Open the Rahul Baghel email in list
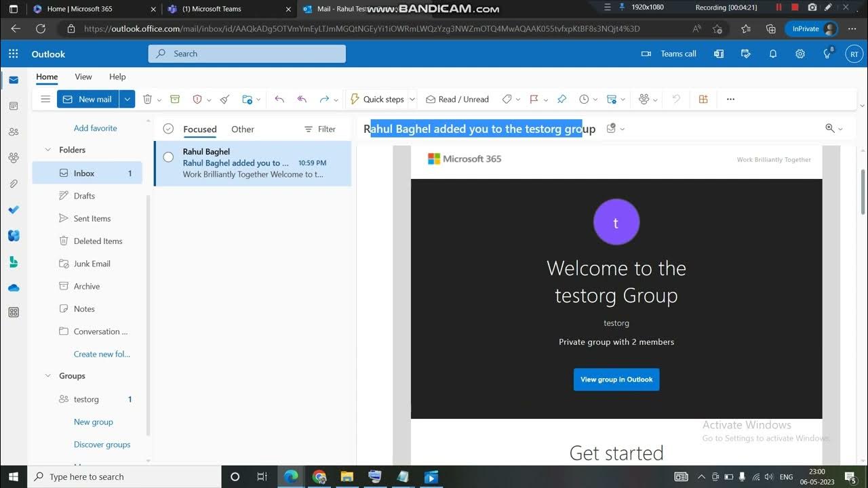Screen dimensions: 868x488 click(x=252, y=163)
